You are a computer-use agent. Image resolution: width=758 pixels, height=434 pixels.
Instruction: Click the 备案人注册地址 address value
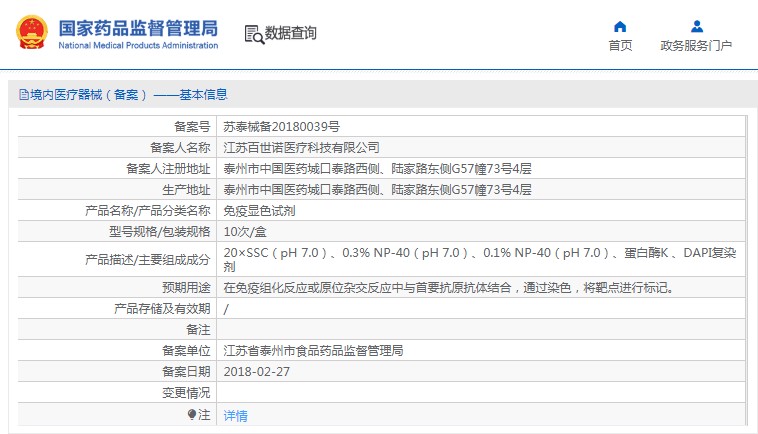click(x=377, y=169)
